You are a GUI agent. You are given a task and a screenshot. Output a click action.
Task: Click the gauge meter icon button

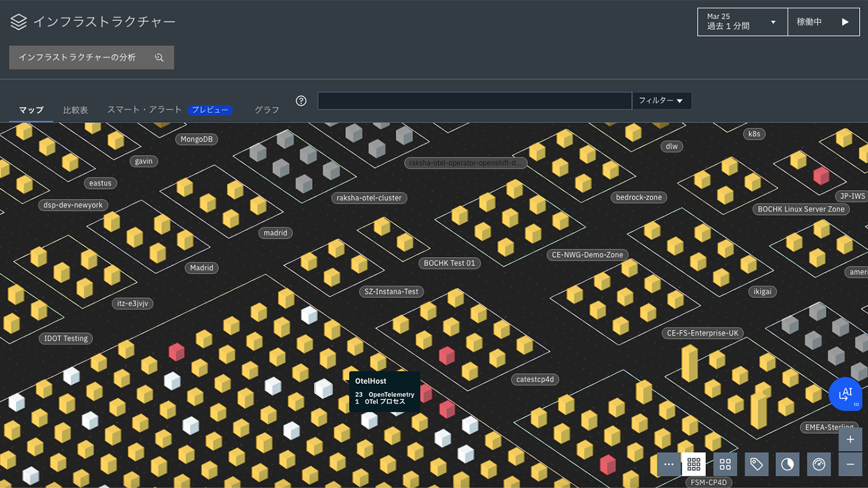[x=819, y=464]
